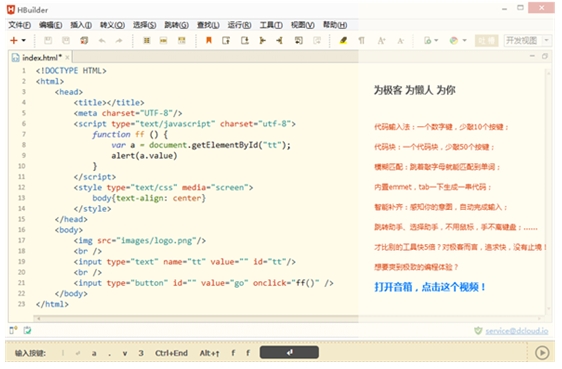Image resolution: width=562 pixels, height=369 pixels.
Task: Open the dropdown arrow beside the plus button
Action: (x=24, y=40)
